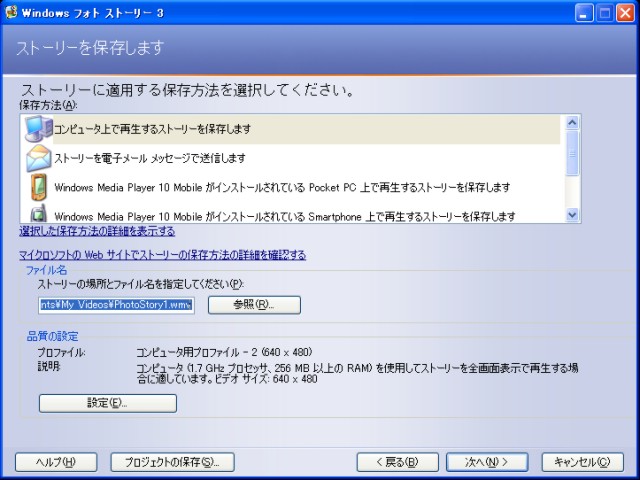Viewport: 640px width, 480px height.
Task: Click the キャンセル(C) button
Action: (582, 462)
